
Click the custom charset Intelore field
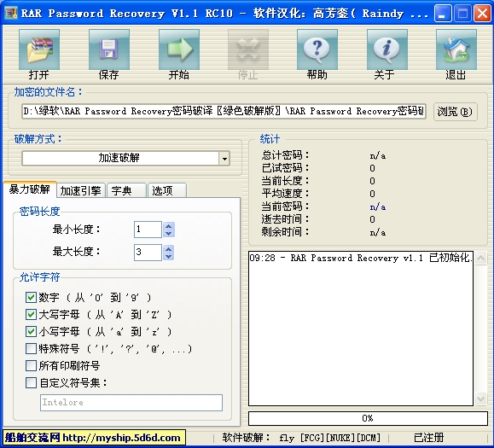tap(131, 403)
